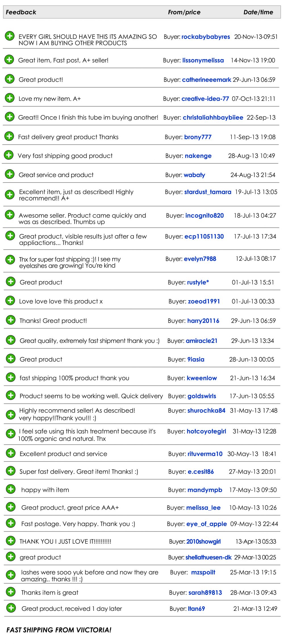The height and width of the screenshot is (644, 284).
Task: Open buyer profile creative-idea-77
Action: (x=205, y=99)
